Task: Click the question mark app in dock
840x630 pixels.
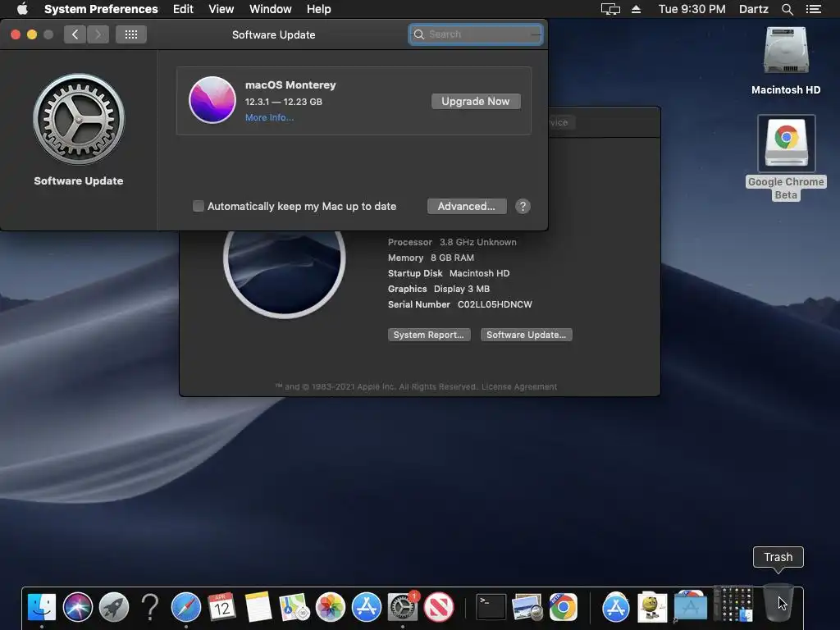Action: pos(150,607)
